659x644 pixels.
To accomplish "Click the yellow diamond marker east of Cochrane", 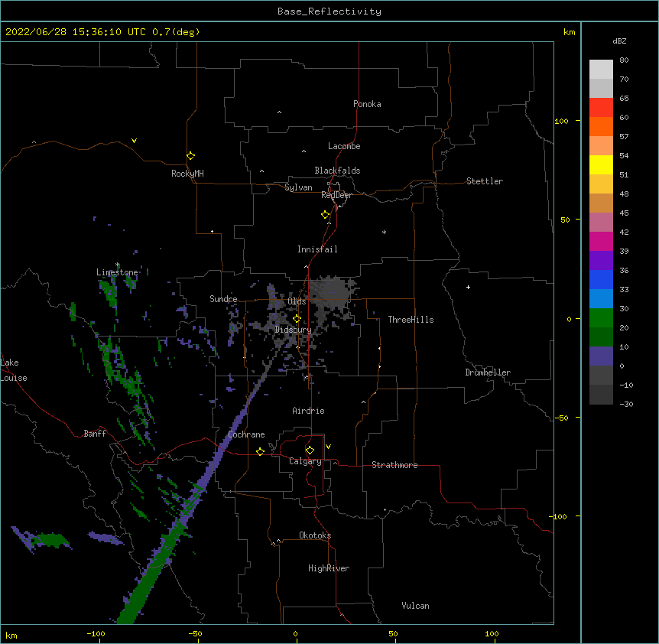I will click(260, 451).
